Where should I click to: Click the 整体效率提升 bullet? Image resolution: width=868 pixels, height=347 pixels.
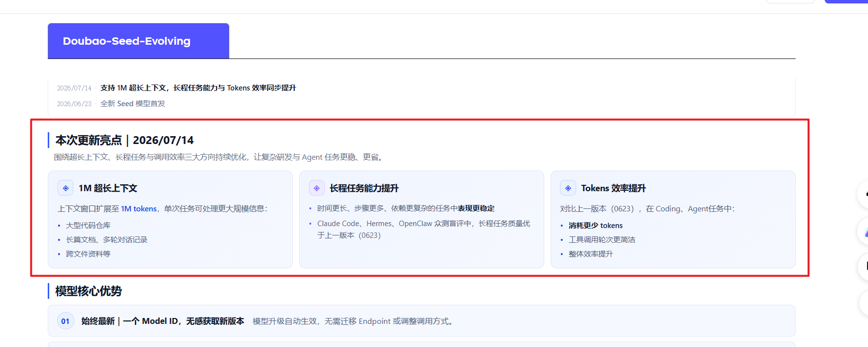coord(590,254)
